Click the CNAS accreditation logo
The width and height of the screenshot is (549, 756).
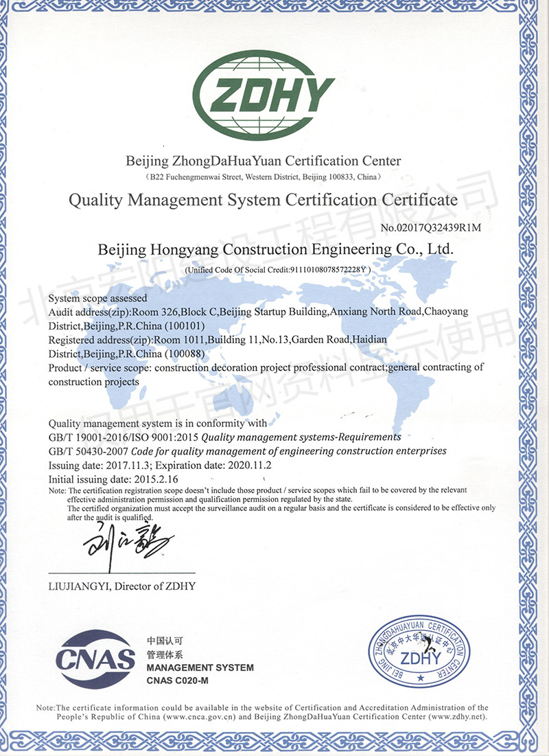[x=95, y=658]
